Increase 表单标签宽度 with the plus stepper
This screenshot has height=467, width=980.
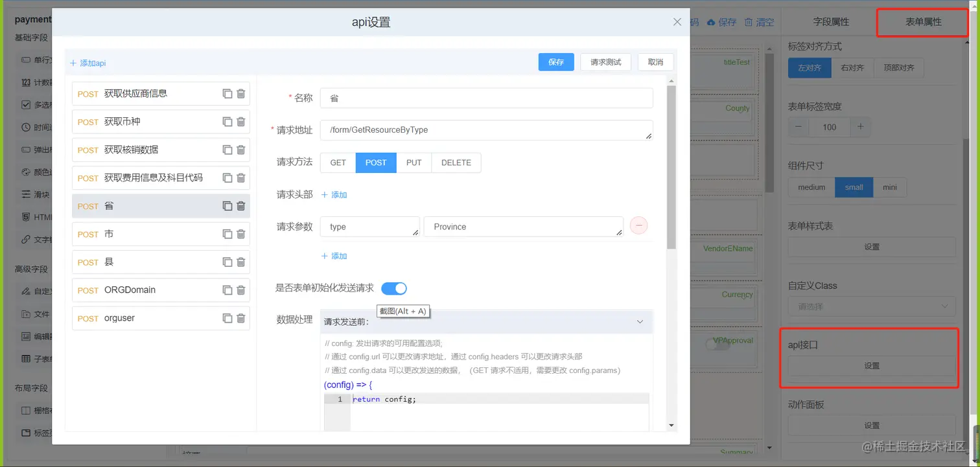click(x=861, y=127)
